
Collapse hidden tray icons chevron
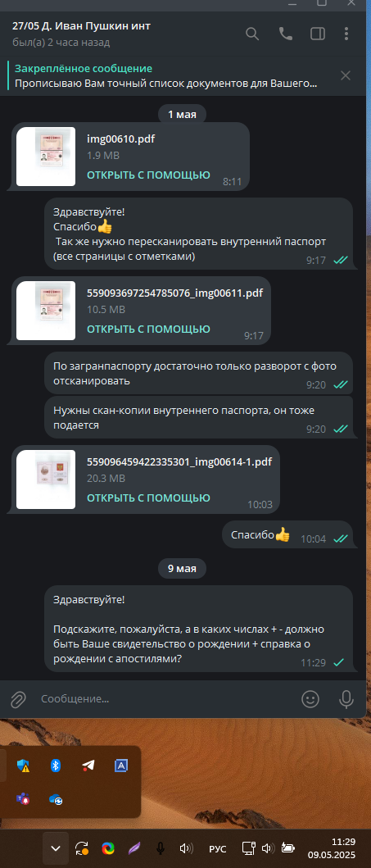tap(56, 848)
